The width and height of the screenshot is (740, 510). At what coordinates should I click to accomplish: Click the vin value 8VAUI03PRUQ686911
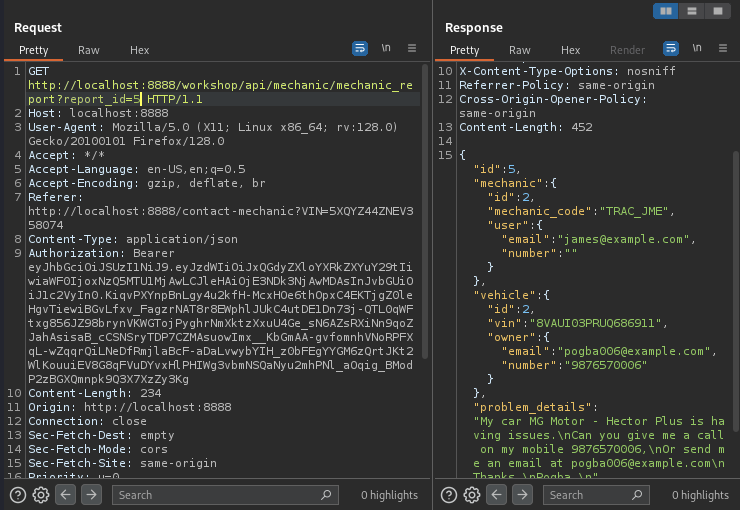[x=596, y=323]
